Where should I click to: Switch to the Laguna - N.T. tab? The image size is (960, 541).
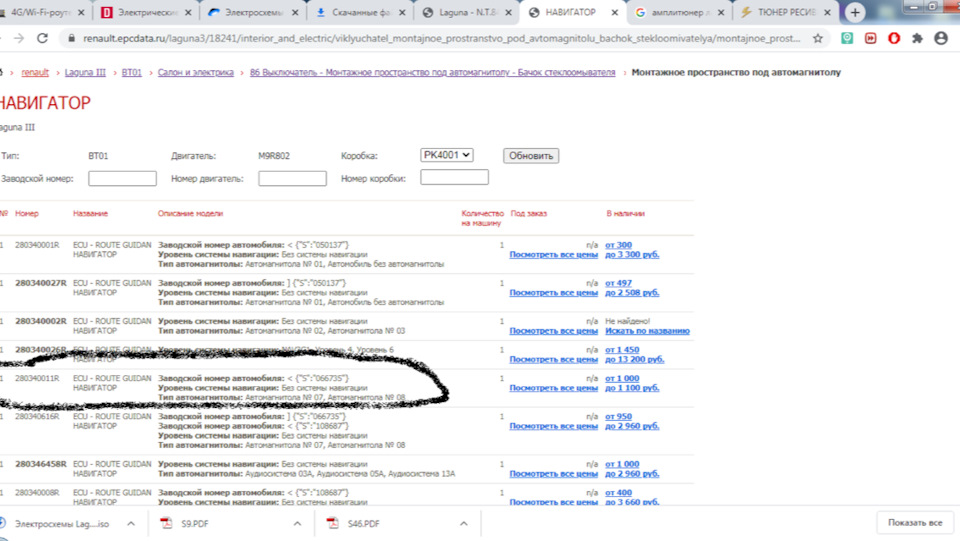click(x=467, y=12)
